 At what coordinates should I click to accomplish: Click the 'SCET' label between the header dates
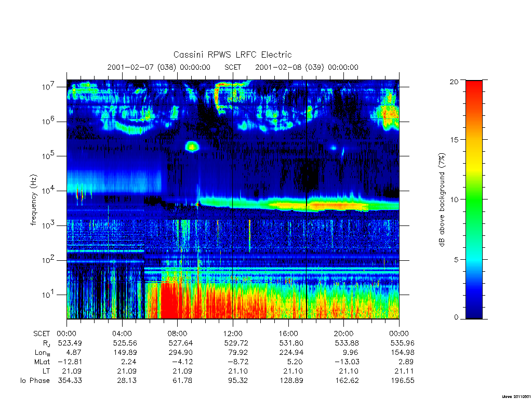[x=233, y=67]
